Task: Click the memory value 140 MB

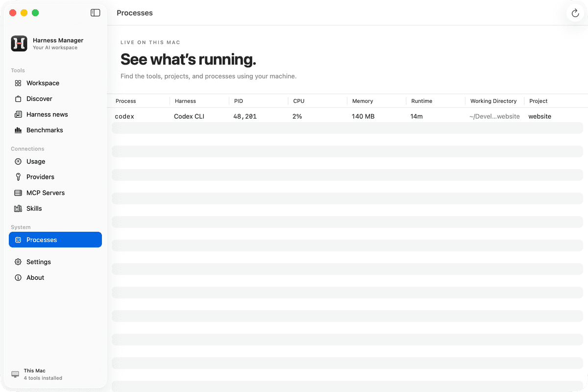Action: pyautogui.click(x=363, y=117)
